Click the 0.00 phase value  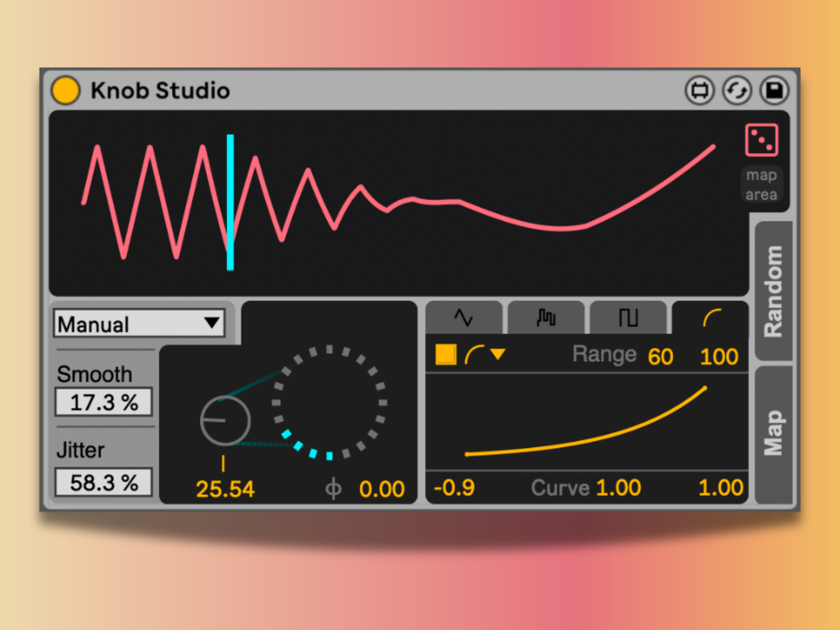382,489
